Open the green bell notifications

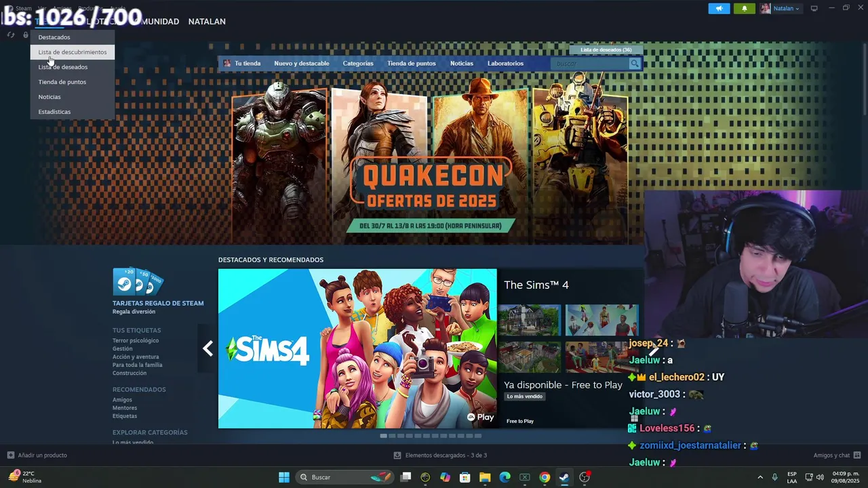pos(745,8)
